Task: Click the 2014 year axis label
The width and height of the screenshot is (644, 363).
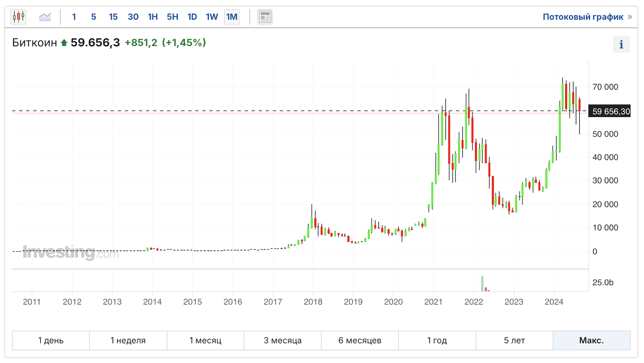Action: click(x=152, y=302)
